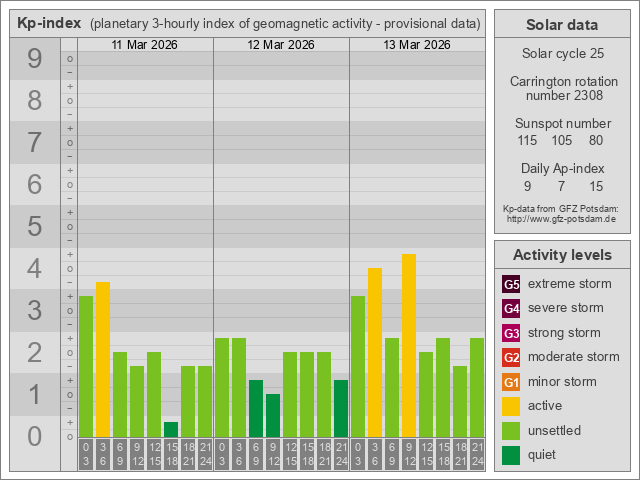Click the G5 extreme storm color box
The height and width of the screenshot is (480, 640).
[x=511, y=284]
